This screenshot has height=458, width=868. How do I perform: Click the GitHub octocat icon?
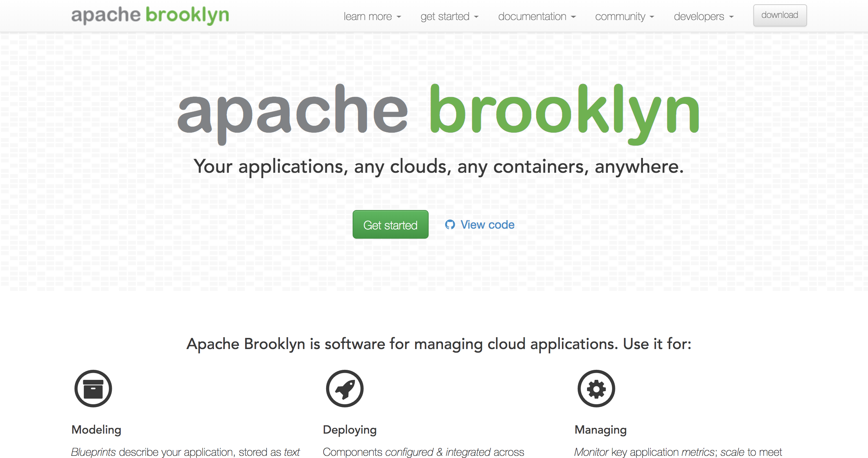click(450, 224)
